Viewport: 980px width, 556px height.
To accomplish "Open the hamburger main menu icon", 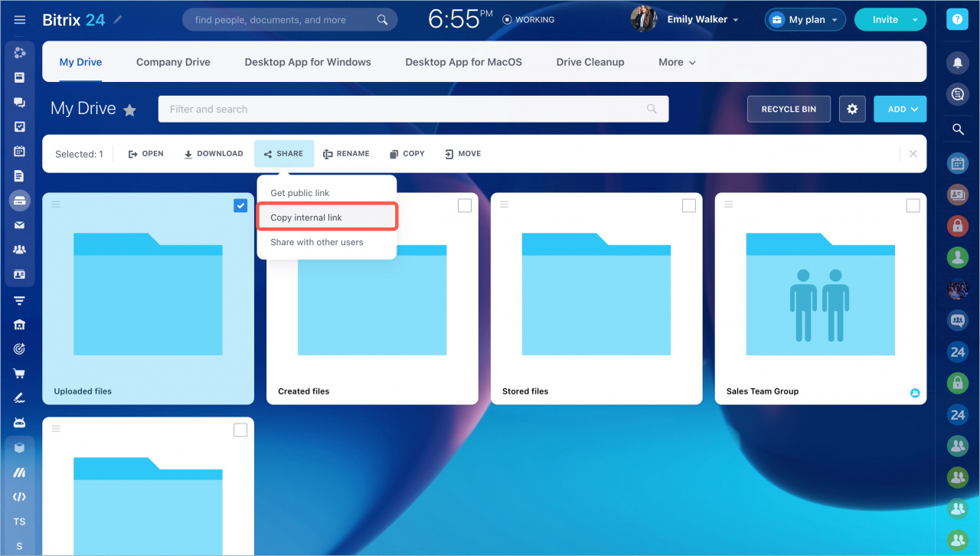I will (x=20, y=20).
